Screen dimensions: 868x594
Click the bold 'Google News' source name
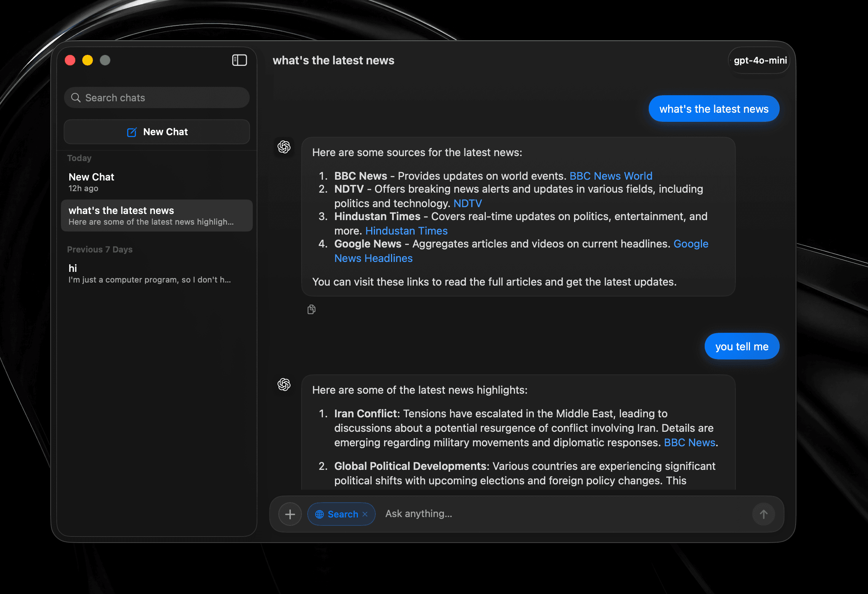click(368, 244)
